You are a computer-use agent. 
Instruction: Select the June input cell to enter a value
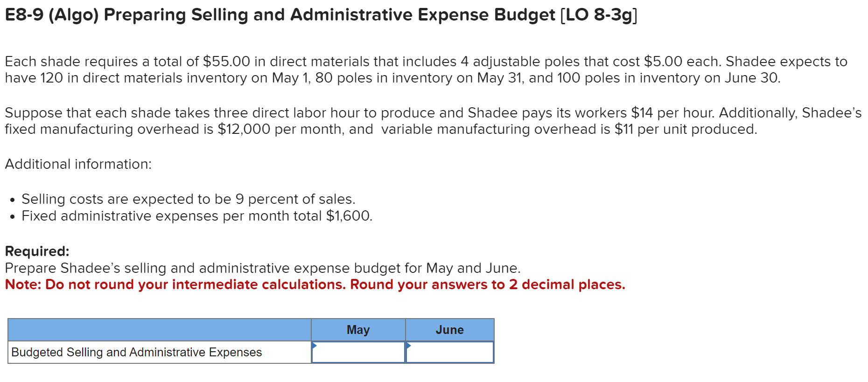pyautogui.click(x=449, y=353)
